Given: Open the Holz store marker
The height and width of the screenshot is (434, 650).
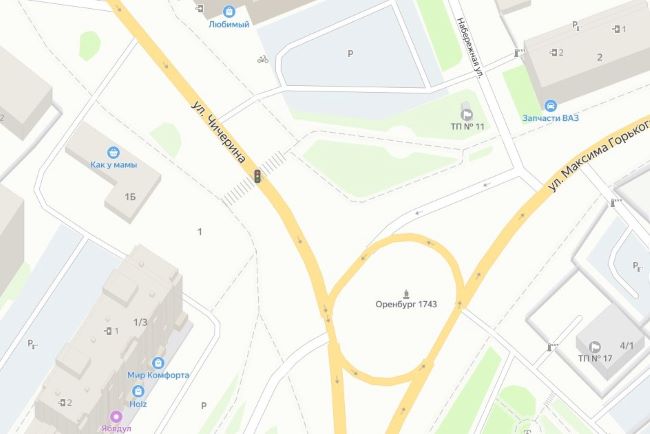Looking at the screenshot, I should click(x=138, y=391).
